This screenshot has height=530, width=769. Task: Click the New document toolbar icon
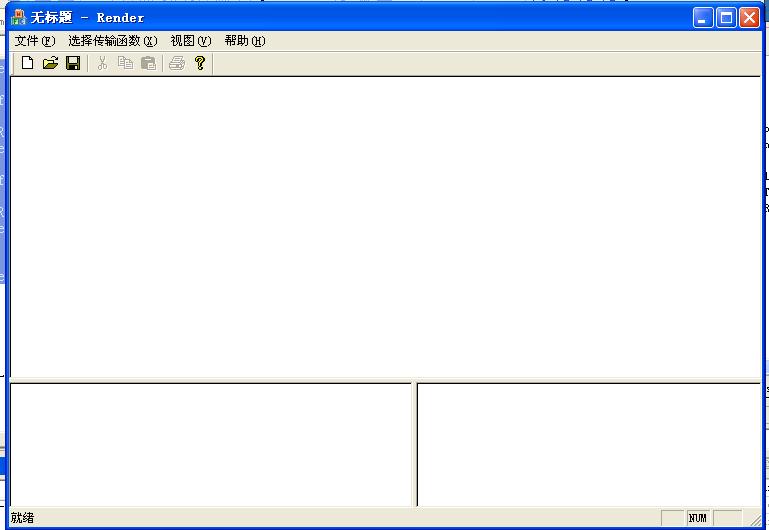click(x=27, y=63)
